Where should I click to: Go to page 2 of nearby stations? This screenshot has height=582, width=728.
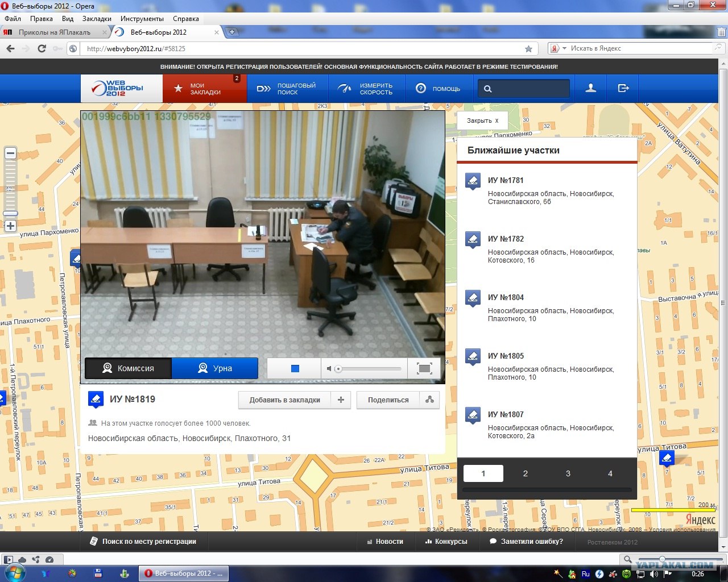click(526, 473)
